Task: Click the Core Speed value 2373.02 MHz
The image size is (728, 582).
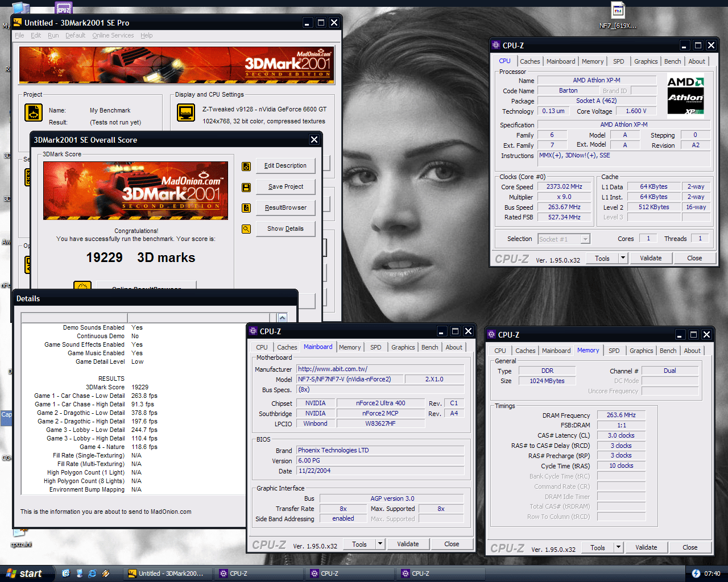Action: tap(564, 186)
